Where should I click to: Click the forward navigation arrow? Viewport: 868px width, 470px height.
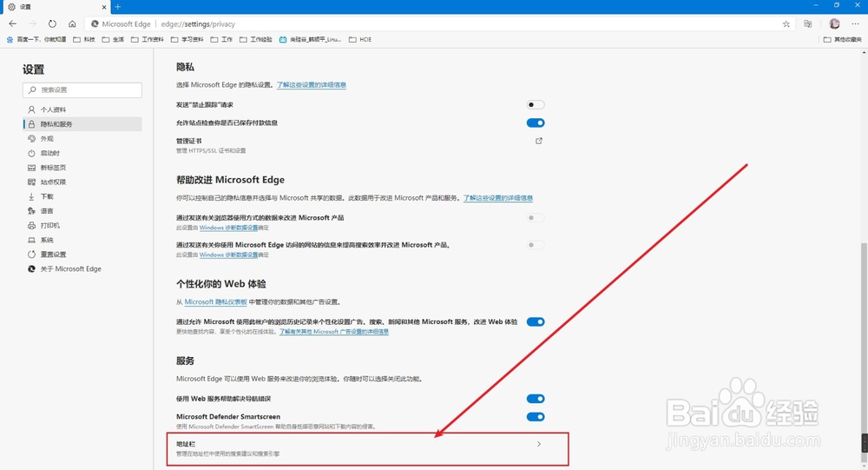pyautogui.click(x=32, y=23)
